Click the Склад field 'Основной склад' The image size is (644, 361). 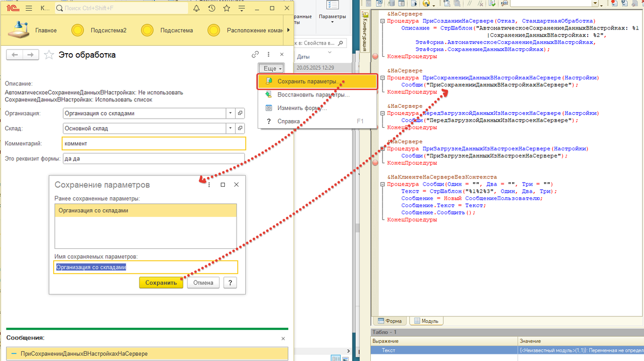(144, 128)
